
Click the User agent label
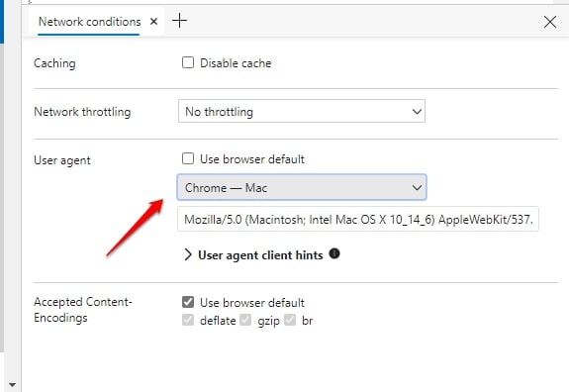(62, 160)
